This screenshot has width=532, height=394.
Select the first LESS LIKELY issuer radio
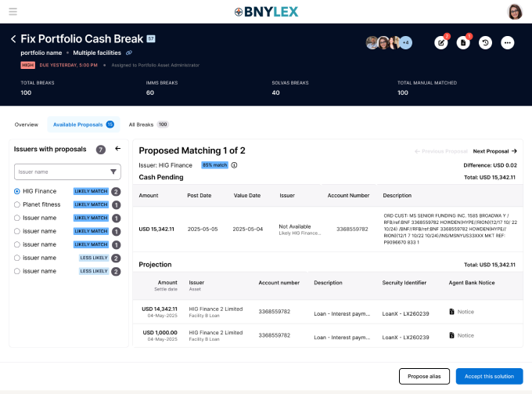(x=17, y=258)
